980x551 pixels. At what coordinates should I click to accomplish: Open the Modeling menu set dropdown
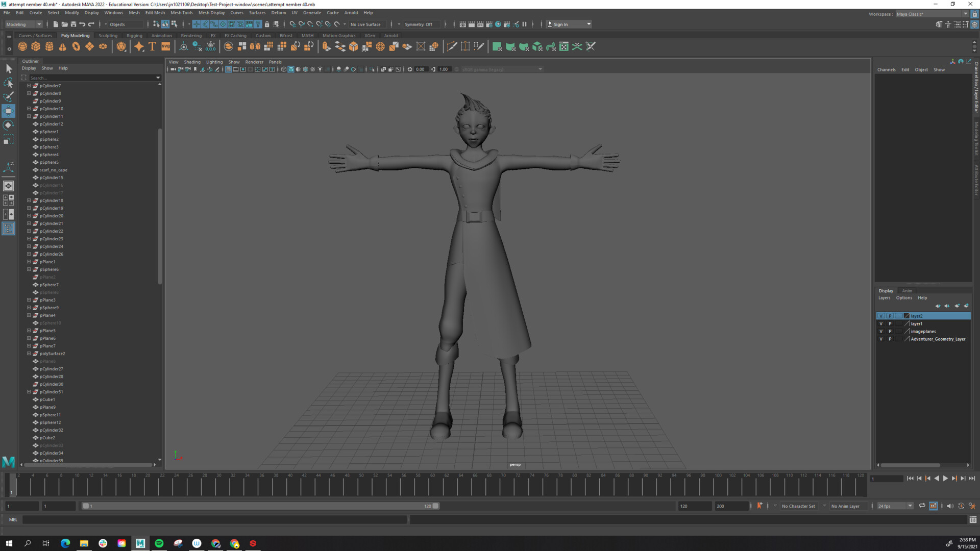(24, 24)
